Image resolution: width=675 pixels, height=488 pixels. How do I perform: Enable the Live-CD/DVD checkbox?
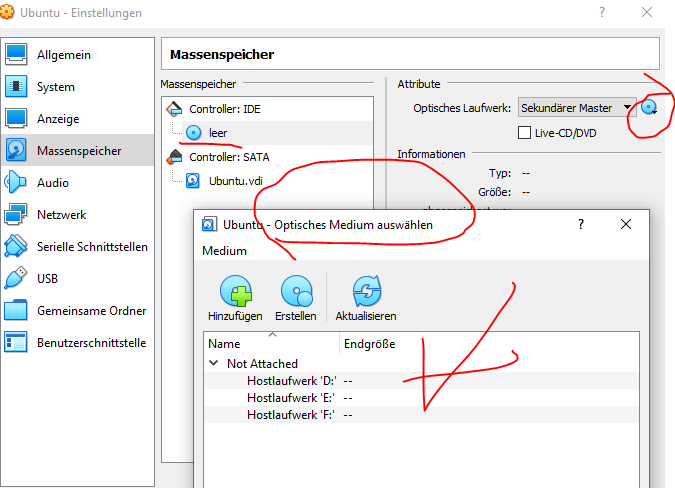point(524,133)
